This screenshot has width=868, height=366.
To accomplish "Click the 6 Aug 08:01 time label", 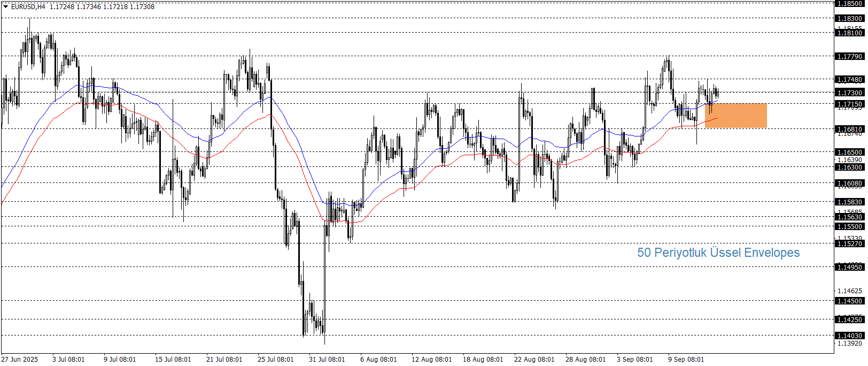I will (378, 359).
